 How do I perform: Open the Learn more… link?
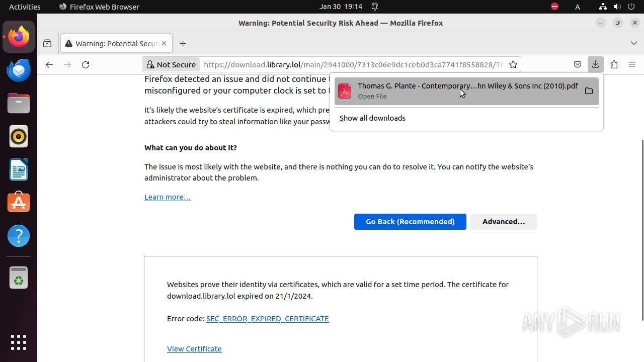(x=168, y=197)
